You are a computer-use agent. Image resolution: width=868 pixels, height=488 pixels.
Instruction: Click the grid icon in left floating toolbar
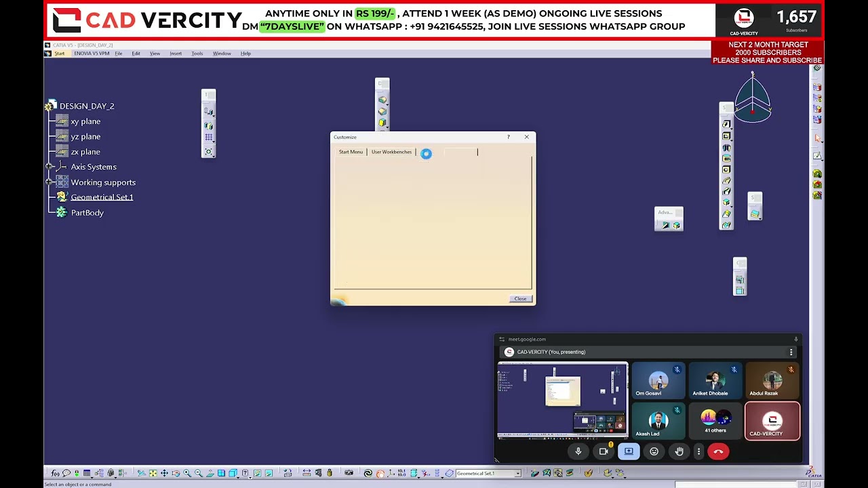click(208, 138)
